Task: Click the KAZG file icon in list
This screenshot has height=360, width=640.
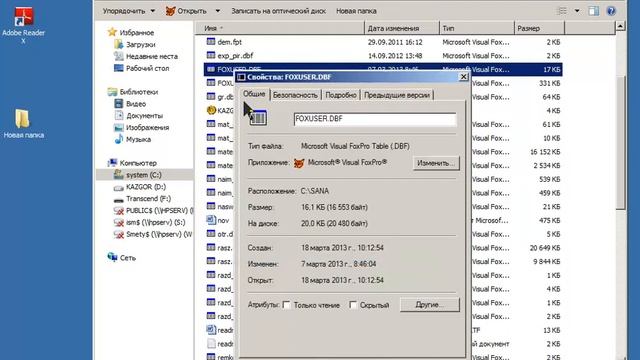Action: (x=211, y=110)
